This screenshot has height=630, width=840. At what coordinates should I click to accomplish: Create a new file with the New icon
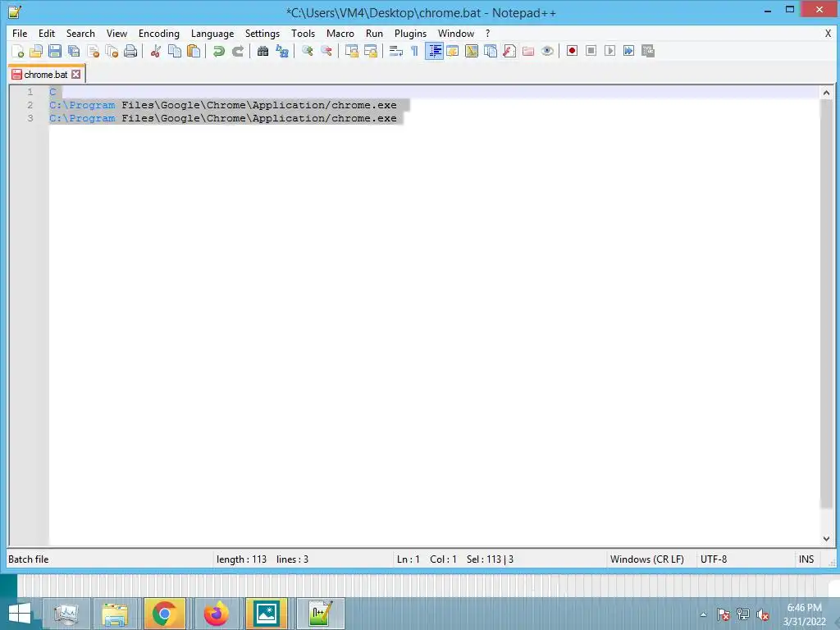(18, 51)
